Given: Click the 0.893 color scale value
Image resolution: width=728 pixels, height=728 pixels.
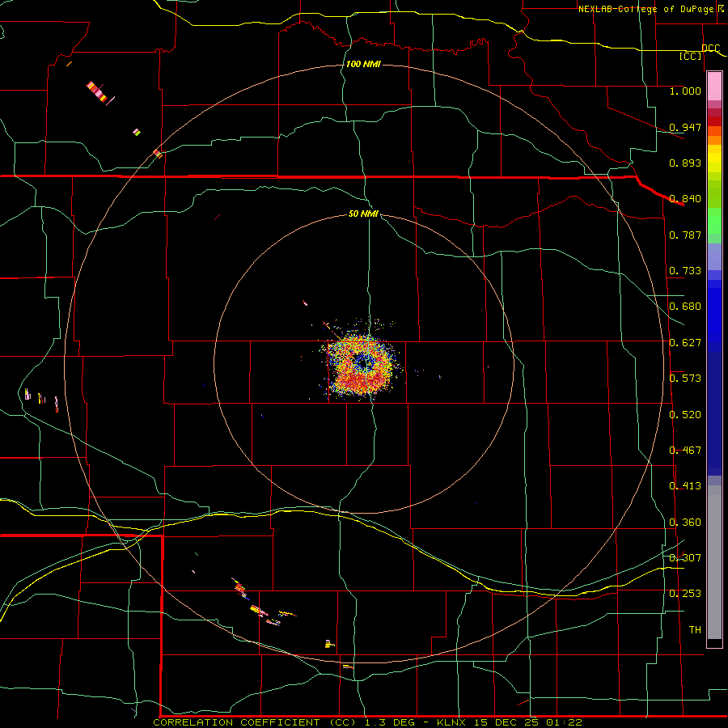Looking at the screenshot, I should pyautogui.click(x=685, y=163).
